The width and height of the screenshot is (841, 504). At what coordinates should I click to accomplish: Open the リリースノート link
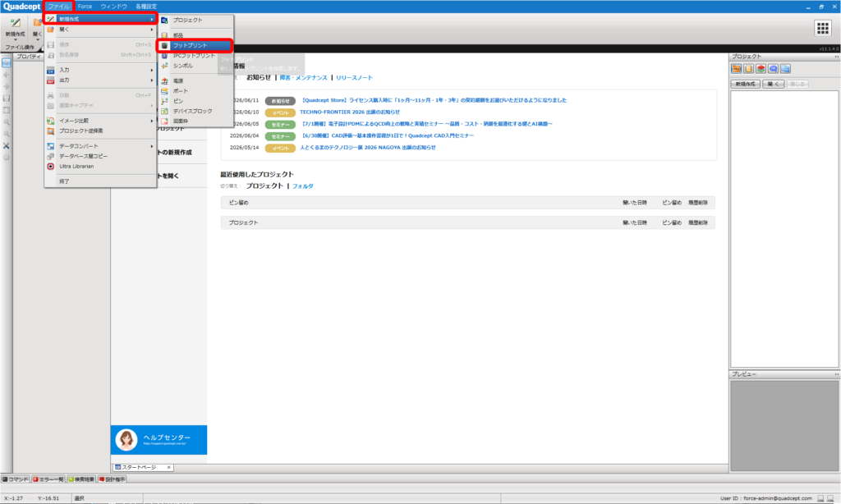355,78
